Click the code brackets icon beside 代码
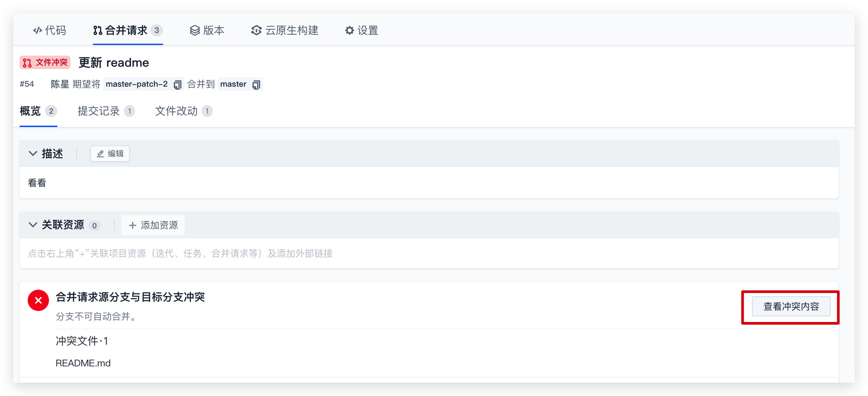This screenshot has height=396, width=868. 37,30
